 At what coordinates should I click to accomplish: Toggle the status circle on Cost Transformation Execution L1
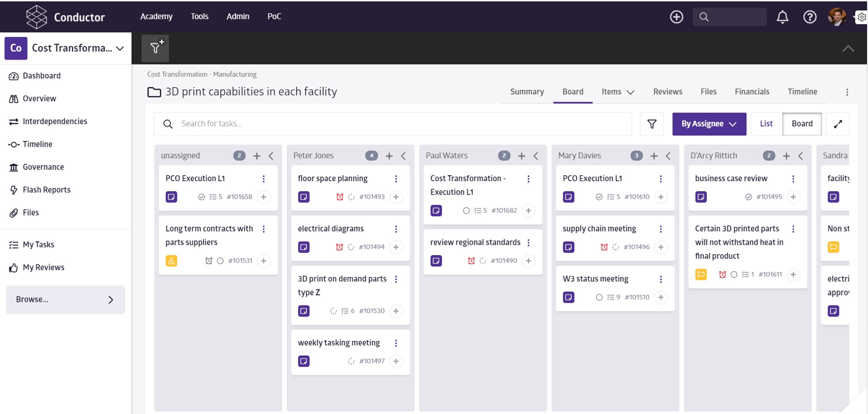467,211
